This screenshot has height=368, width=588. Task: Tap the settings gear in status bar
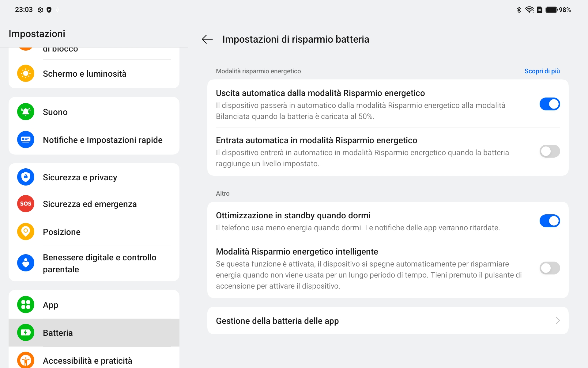click(40, 10)
